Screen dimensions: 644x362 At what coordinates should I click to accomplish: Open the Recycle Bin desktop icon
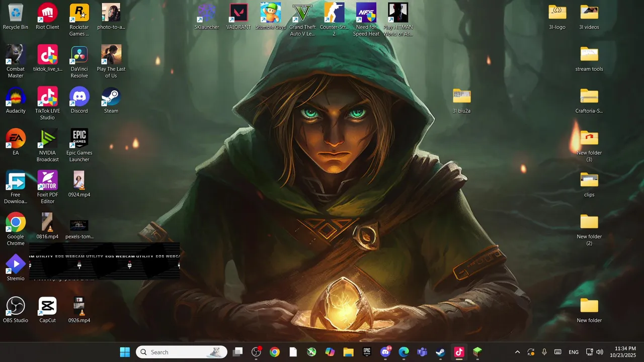click(x=16, y=17)
